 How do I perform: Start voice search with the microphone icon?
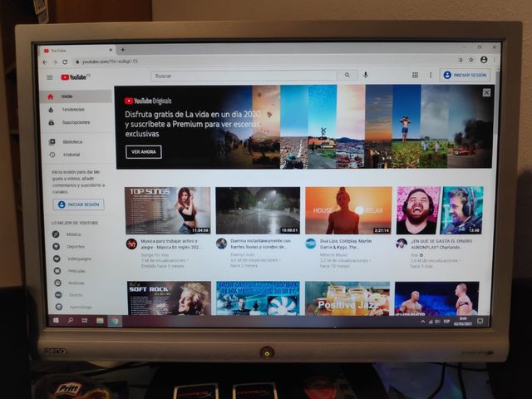click(x=365, y=75)
